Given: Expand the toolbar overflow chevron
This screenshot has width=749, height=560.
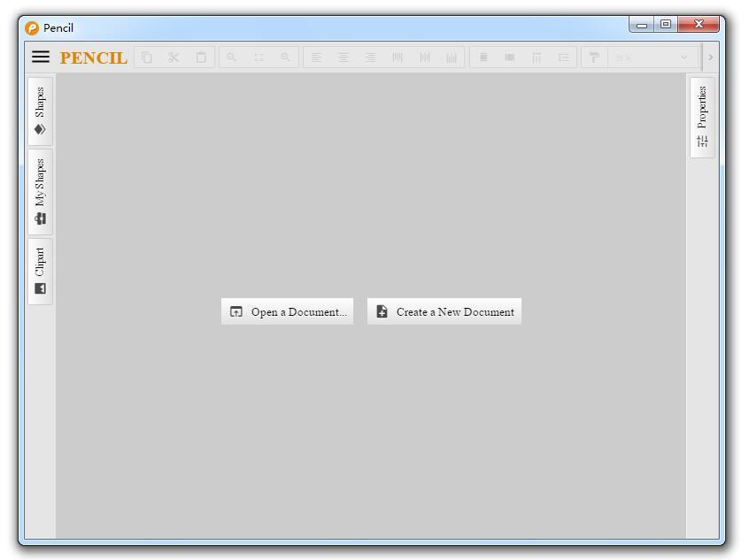Looking at the screenshot, I should tap(710, 58).
